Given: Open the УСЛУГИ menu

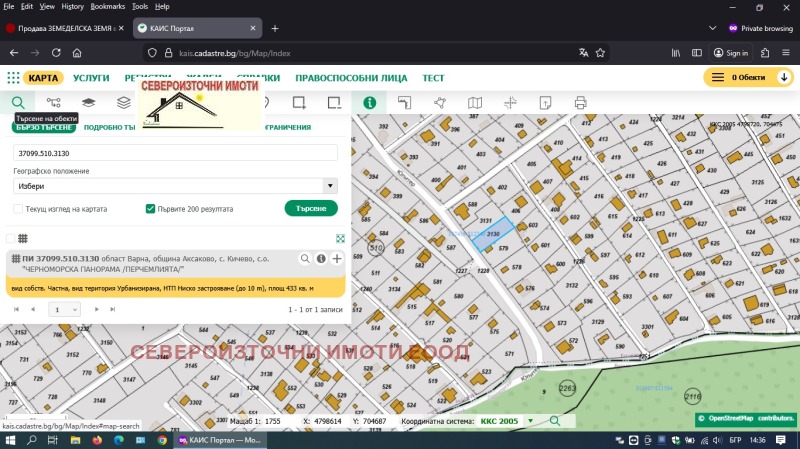Looking at the screenshot, I should [x=91, y=77].
